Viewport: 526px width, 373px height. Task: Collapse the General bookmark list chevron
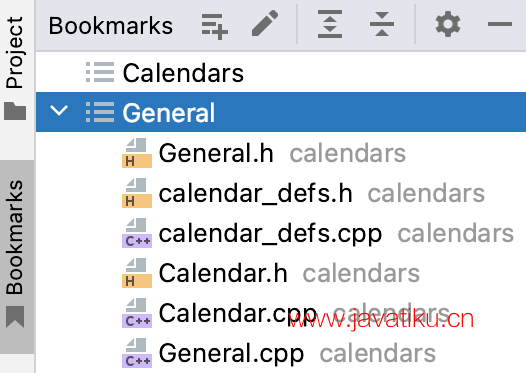tap(59, 110)
